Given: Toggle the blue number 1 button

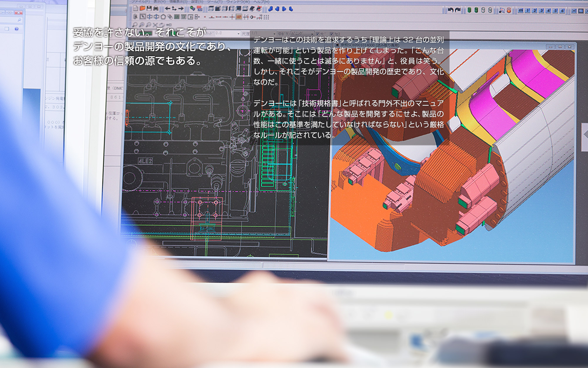Looking at the screenshot, I should click(x=527, y=10).
